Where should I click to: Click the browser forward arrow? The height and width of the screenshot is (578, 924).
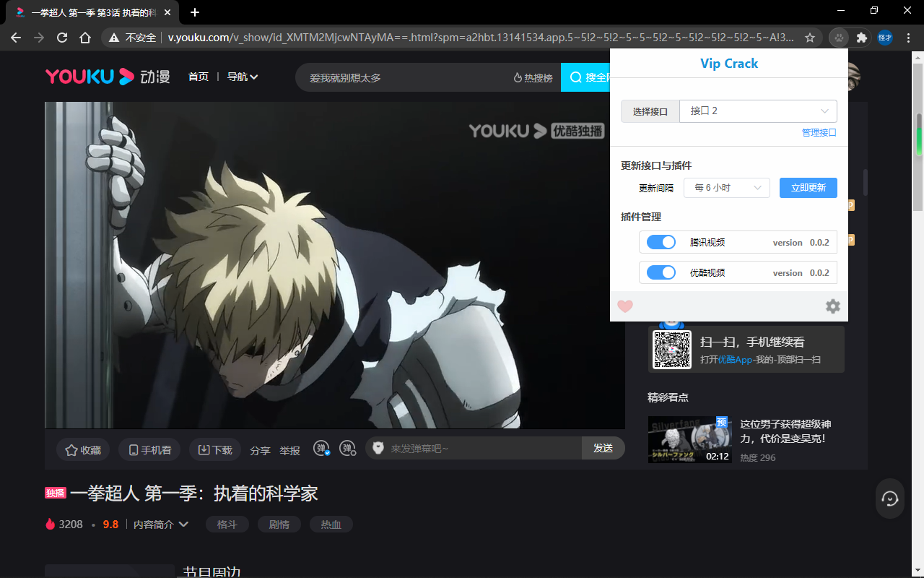click(x=39, y=38)
